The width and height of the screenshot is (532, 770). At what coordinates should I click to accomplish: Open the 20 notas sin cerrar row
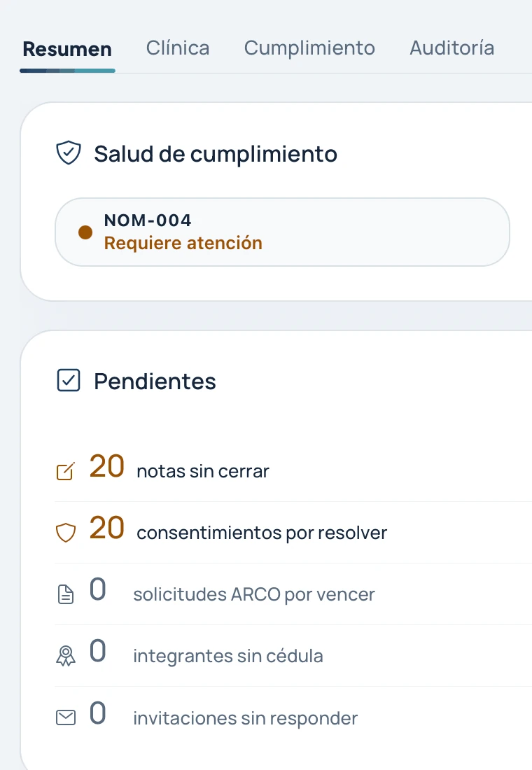click(x=293, y=469)
